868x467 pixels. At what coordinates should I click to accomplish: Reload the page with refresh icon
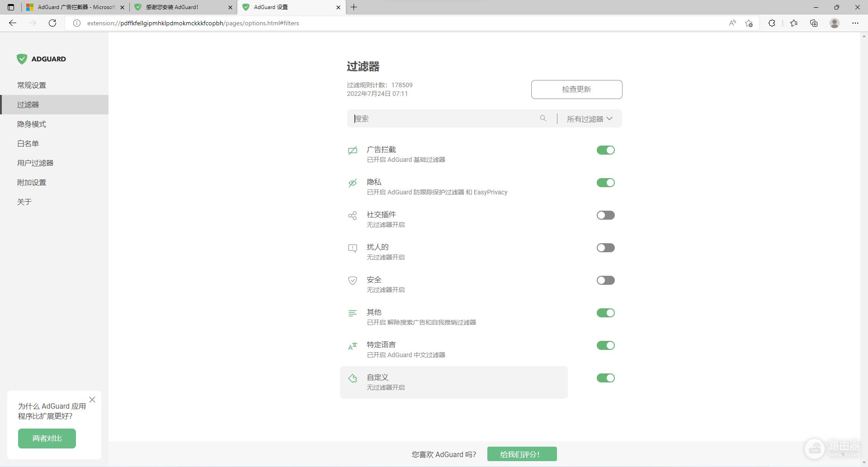click(52, 23)
